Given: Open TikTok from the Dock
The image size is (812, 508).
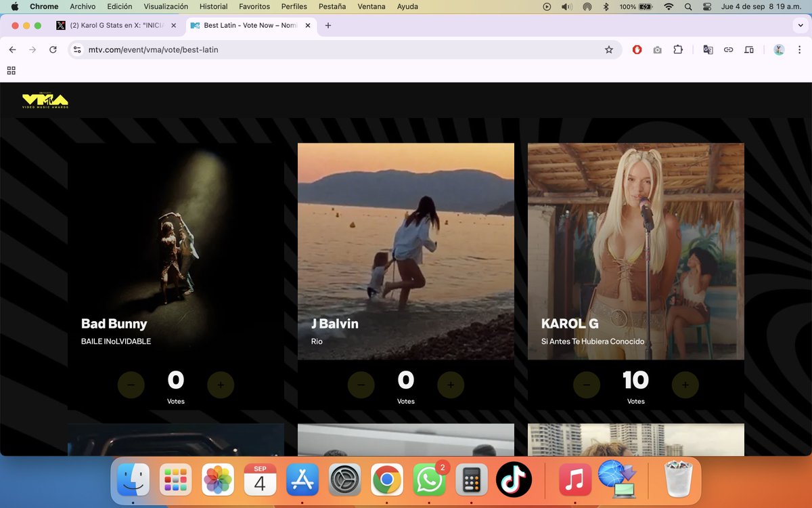Looking at the screenshot, I should pyautogui.click(x=514, y=480).
